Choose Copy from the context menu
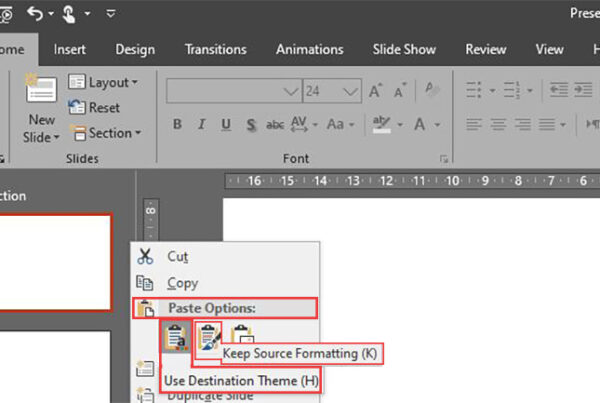This screenshot has width=600, height=403. (183, 283)
